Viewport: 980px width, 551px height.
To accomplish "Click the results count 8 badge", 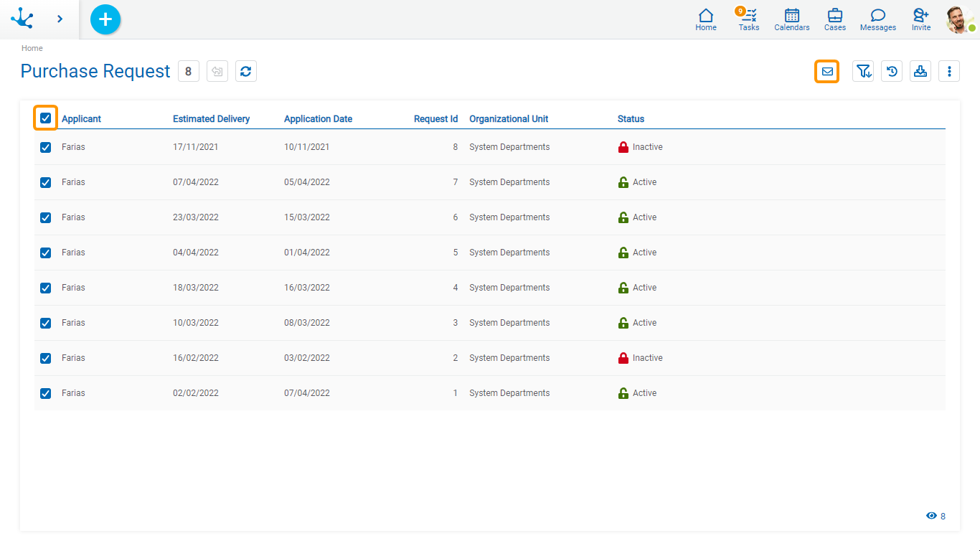I will (x=189, y=71).
